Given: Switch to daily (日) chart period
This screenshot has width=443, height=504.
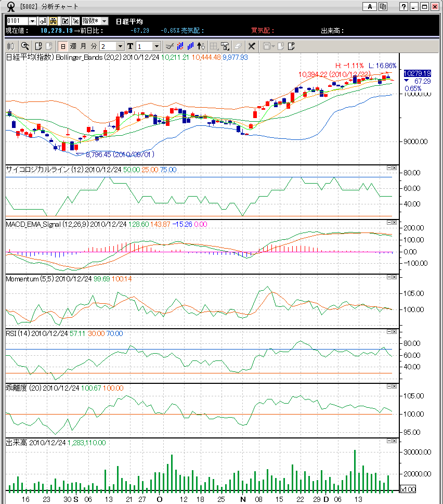Looking at the screenshot, I should (62, 46).
